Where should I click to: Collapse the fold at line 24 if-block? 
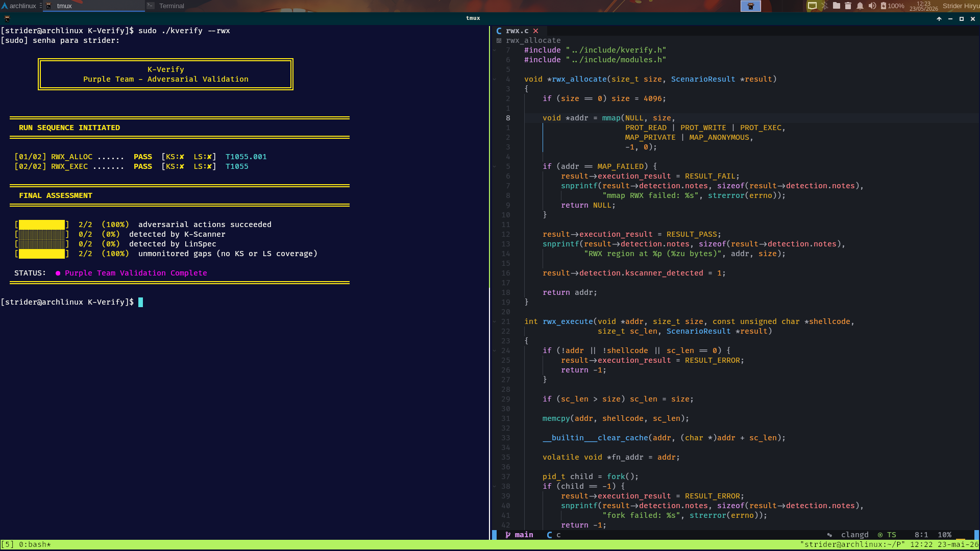point(495,350)
